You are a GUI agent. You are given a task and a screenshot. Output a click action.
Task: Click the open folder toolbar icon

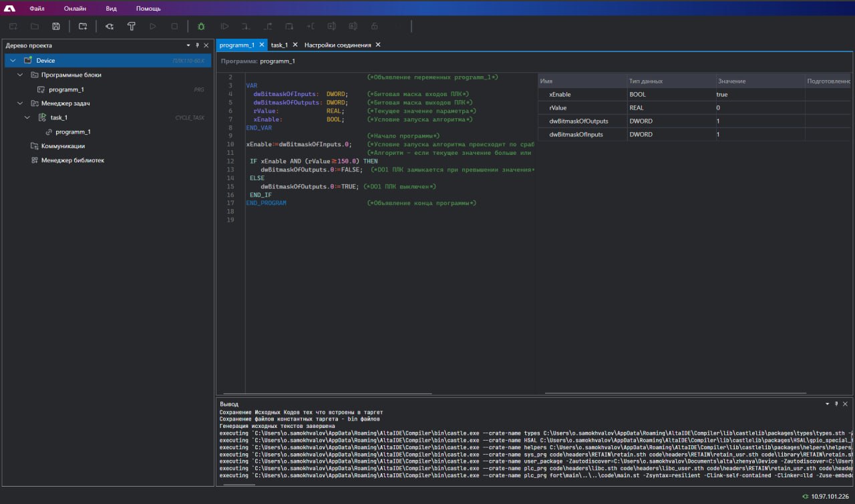[x=35, y=27]
